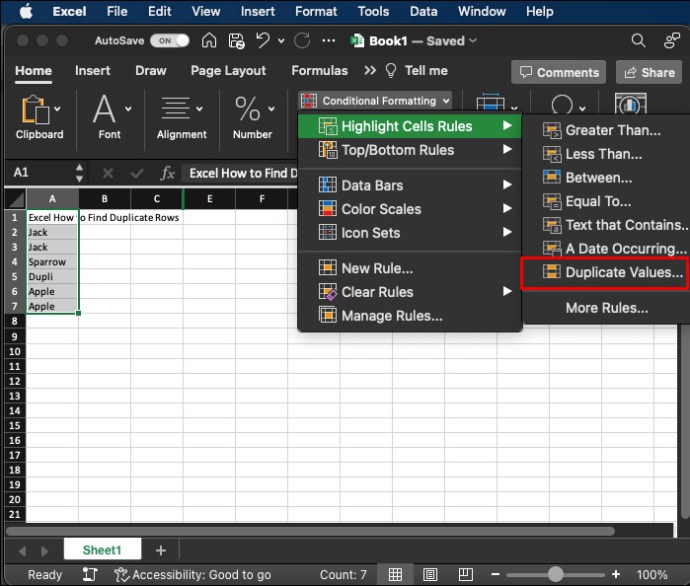Click the Save icon in title bar
The width and height of the screenshot is (690, 586).
[x=236, y=41]
